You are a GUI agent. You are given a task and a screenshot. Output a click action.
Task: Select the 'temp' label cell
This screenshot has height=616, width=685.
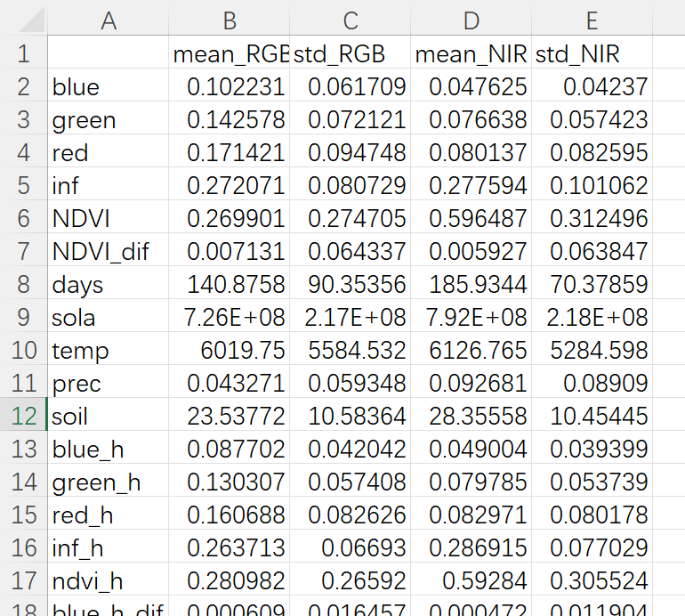[x=108, y=350]
